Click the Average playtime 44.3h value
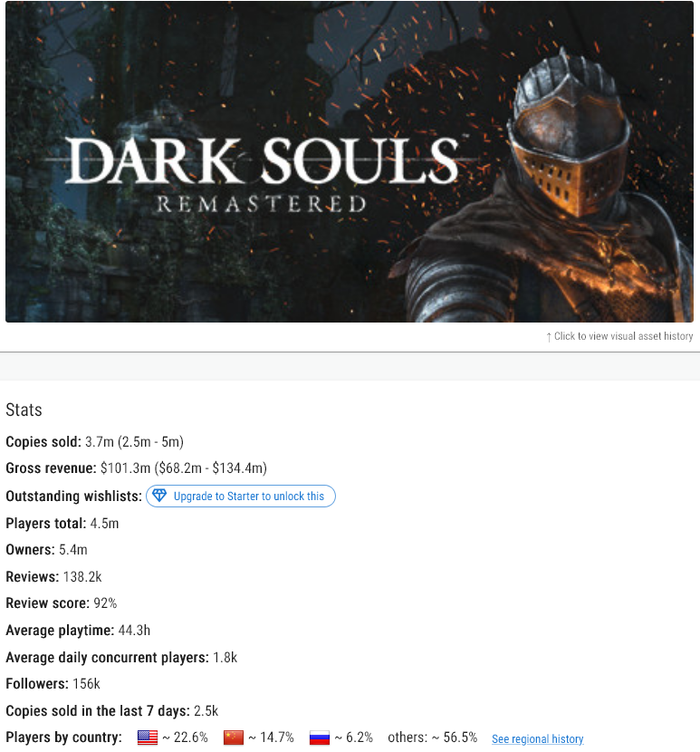 [x=134, y=631]
